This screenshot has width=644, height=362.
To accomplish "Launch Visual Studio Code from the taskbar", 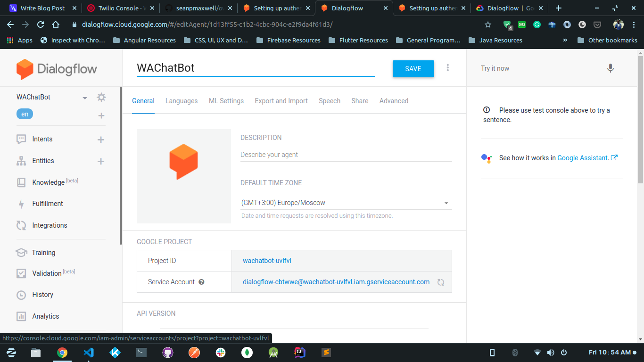I will 88,352.
